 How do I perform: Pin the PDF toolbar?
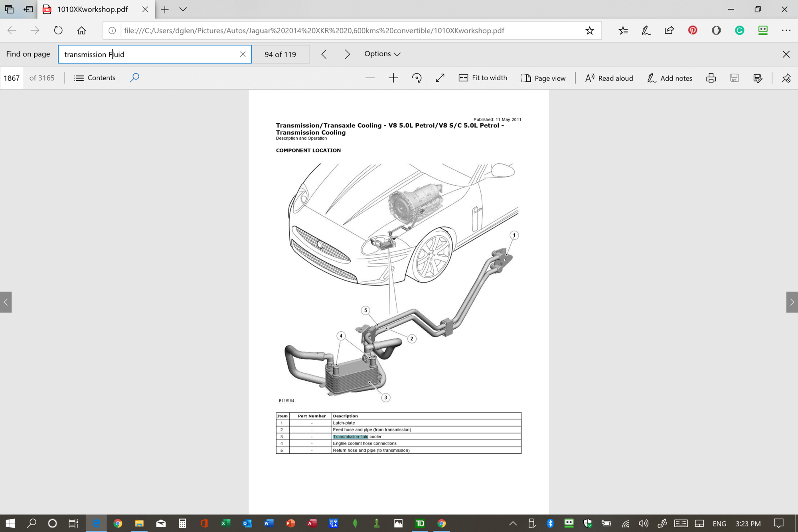click(786, 78)
